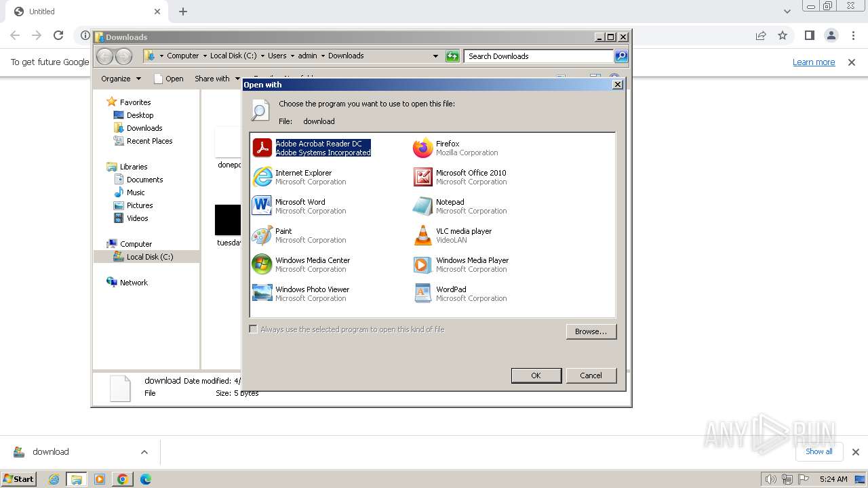Viewport: 868px width, 488px height.
Task: Select Network in navigation pane
Action: coord(134,283)
